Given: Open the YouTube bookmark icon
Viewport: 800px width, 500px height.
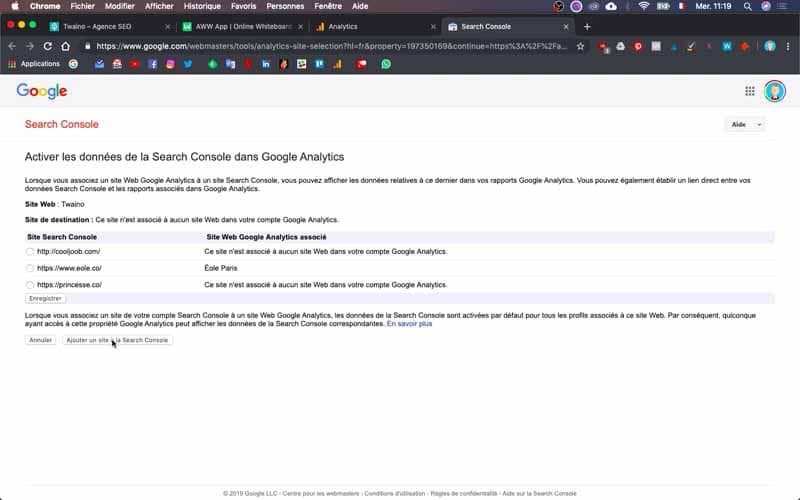Looking at the screenshot, I should 135,64.
